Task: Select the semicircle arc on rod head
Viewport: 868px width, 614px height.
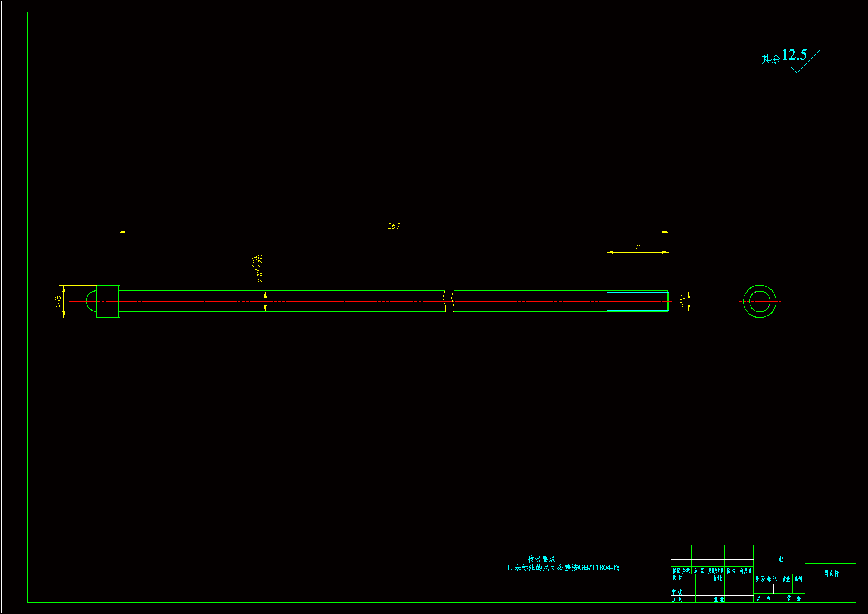Action: [x=87, y=301]
